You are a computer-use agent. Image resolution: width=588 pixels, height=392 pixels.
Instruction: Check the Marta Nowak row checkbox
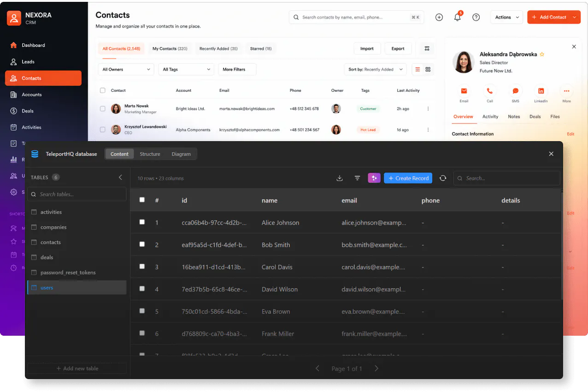tap(103, 109)
